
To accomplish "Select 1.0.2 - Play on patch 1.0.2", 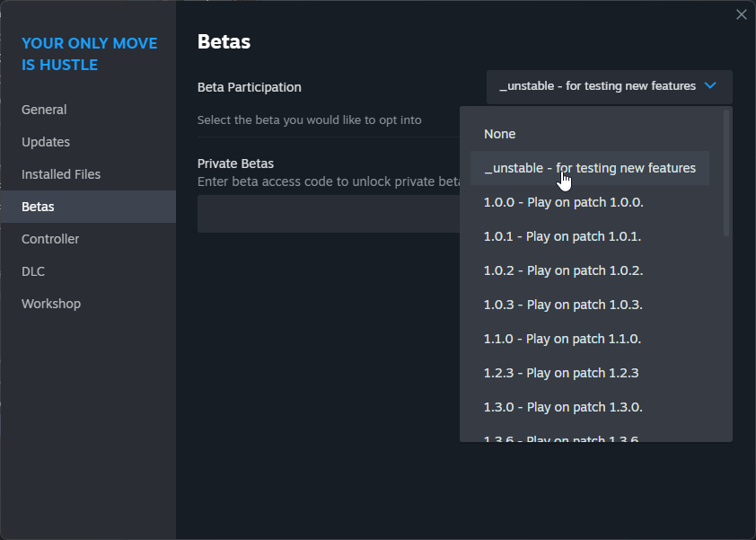I will tap(590, 270).
